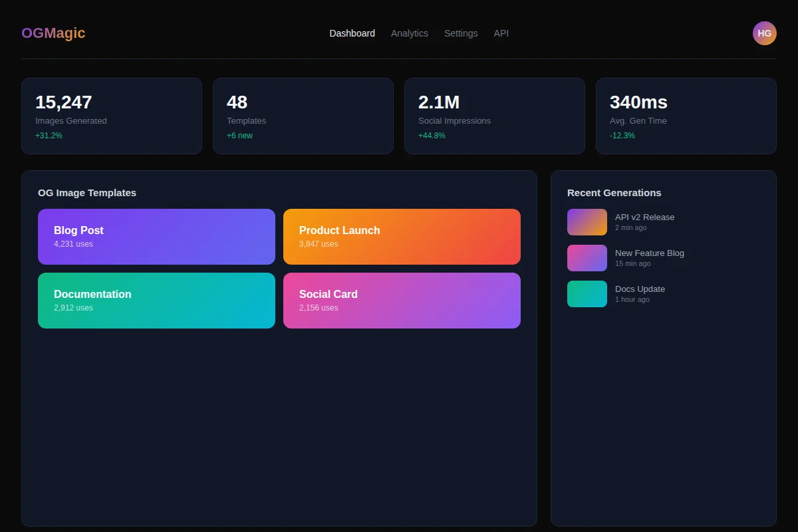This screenshot has height=532, width=798.
Task: Click the Images Generated stat card
Action: (112, 116)
